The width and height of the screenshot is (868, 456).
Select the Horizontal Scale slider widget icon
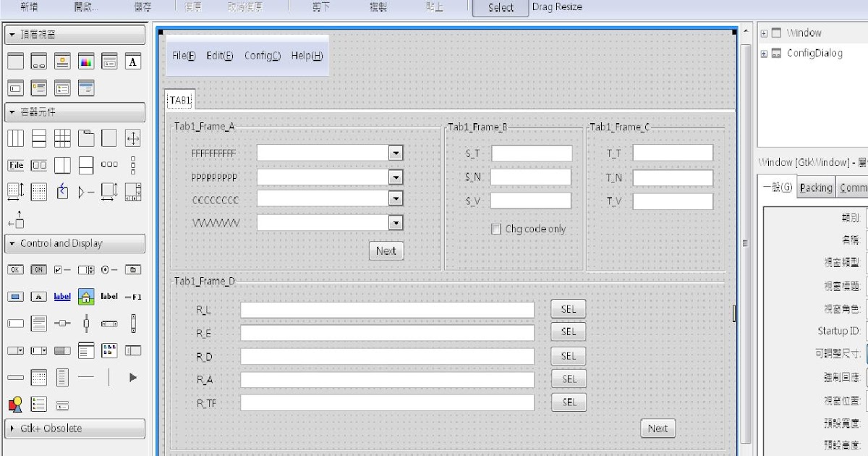(x=63, y=324)
